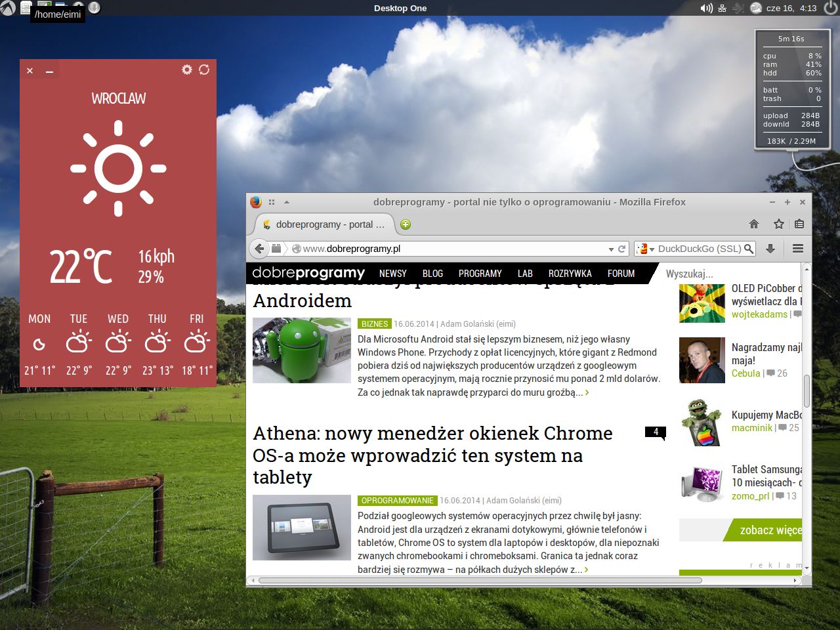Open the Firefox hamburger menu

coord(798,249)
